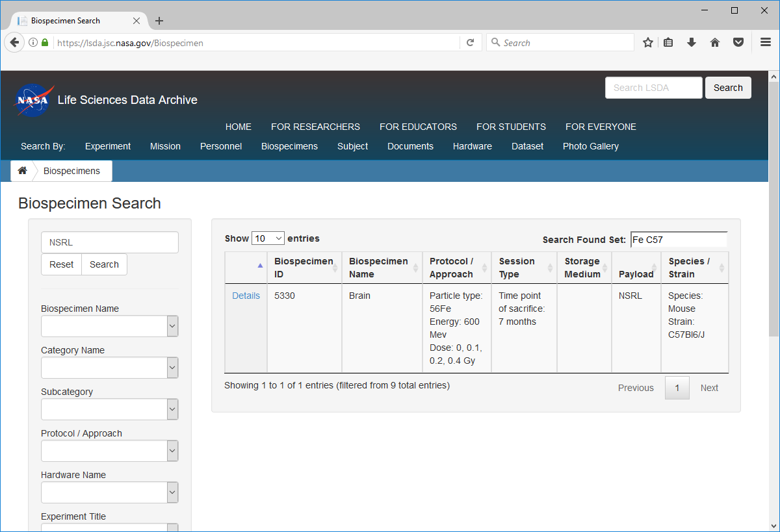
Task: Open Details link for biospecimen 5330
Action: pyautogui.click(x=246, y=296)
